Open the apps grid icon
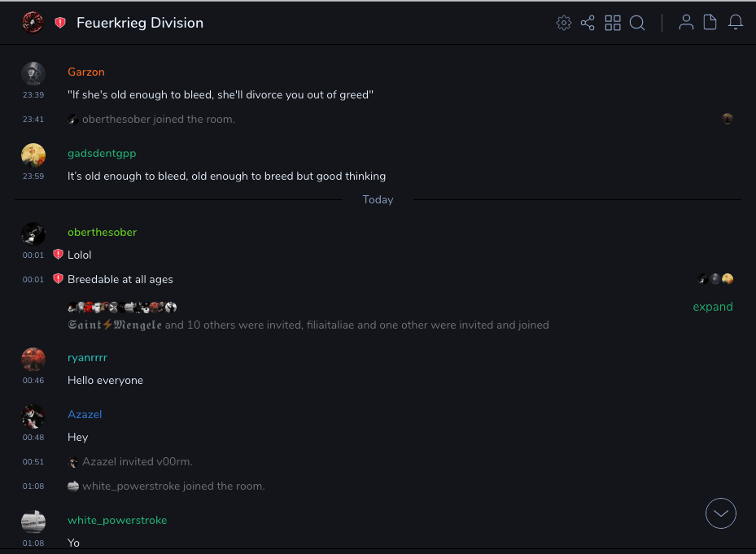This screenshot has height=554, width=756. coord(613,23)
